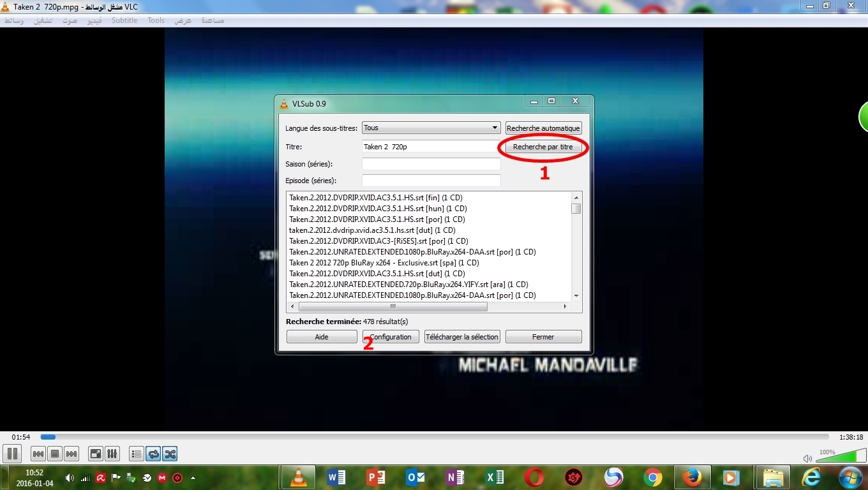Skip to next media track

[x=71, y=454]
